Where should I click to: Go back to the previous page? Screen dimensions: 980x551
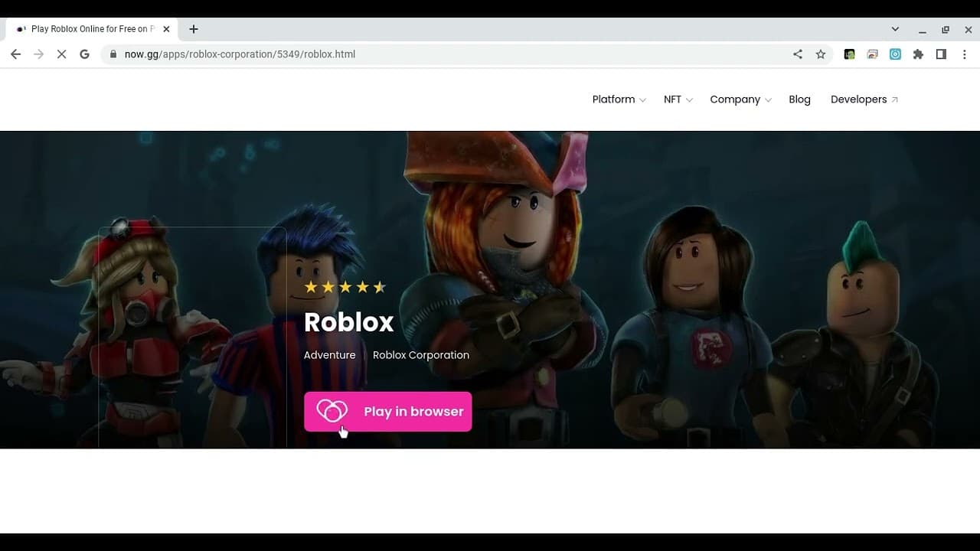[x=15, y=54]
